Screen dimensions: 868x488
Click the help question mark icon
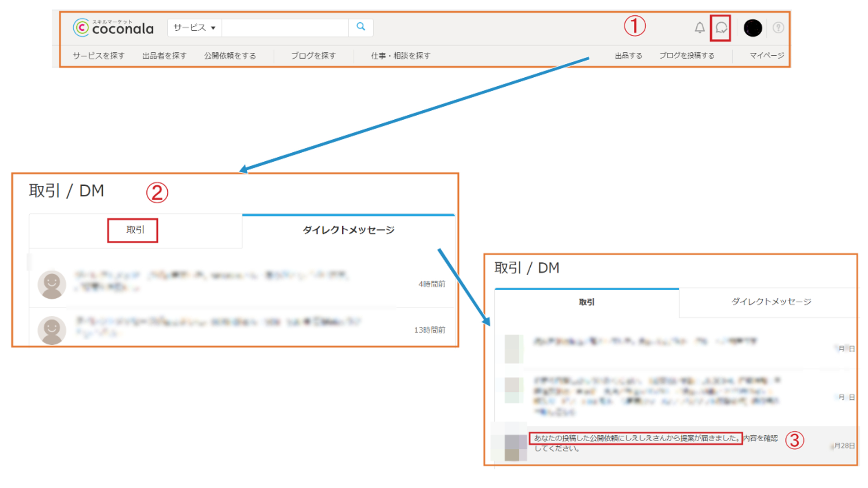click(778, 28)
